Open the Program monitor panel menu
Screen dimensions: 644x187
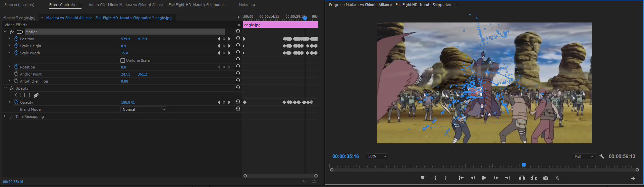[x=457, y=5]
